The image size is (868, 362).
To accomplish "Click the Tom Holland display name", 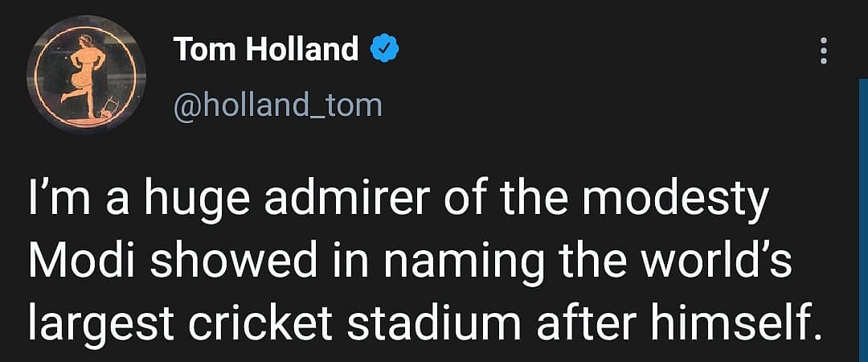I will [266, 50].
